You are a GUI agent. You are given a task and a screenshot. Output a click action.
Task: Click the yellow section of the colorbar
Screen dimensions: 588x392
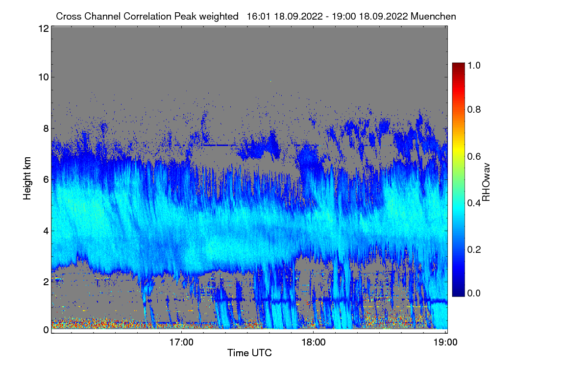tap(458, 149)
